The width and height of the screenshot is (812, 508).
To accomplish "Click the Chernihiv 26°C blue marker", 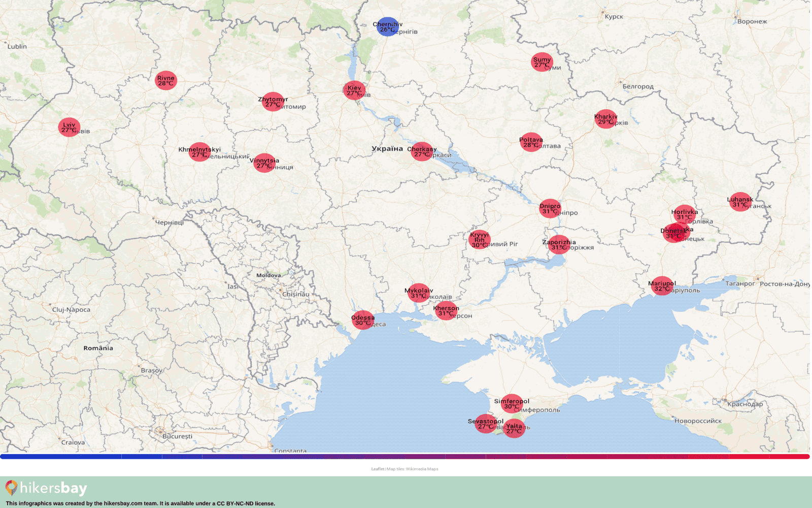I will coord(388,26).
